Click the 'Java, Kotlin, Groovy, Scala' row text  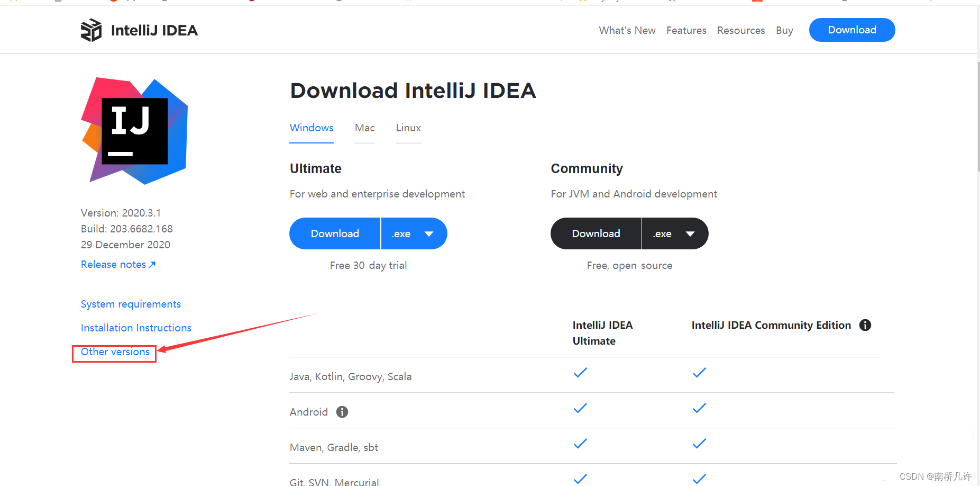351,376
